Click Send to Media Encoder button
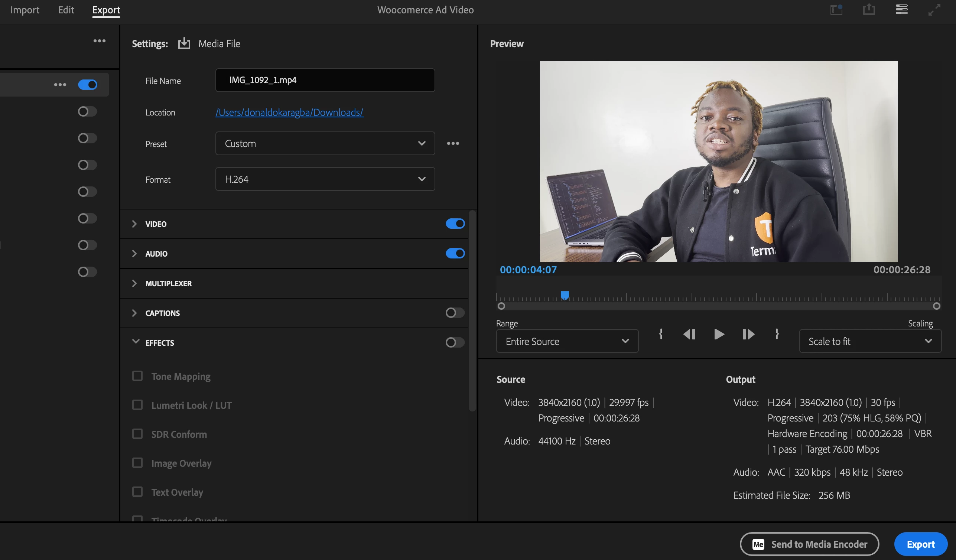The image size is (956, 560). click(x=809, y=544)
